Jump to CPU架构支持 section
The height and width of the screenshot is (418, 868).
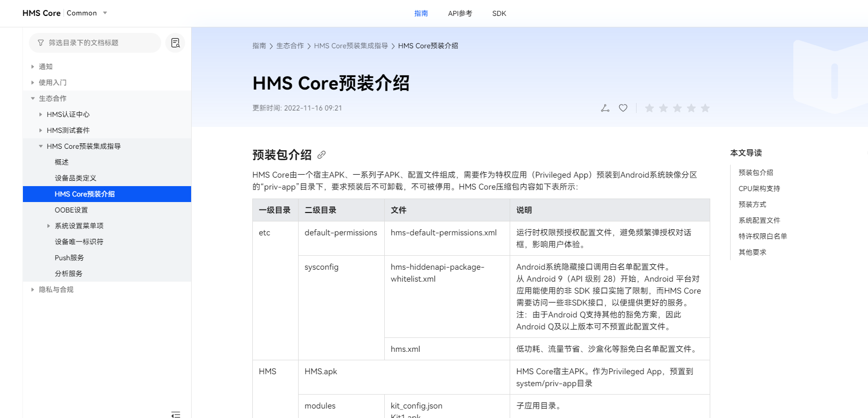[759, 189]
